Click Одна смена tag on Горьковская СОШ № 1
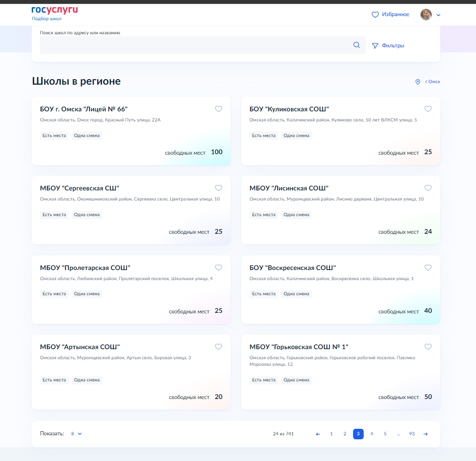 [x=296, y=380]
